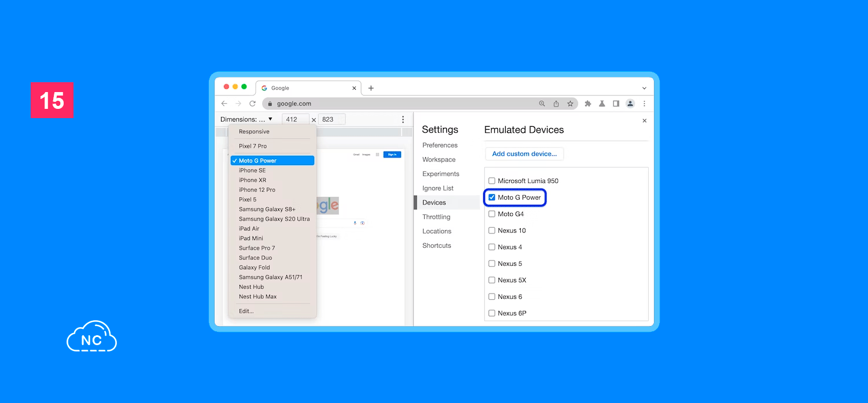Click the share icon in address bar

(x=556, y=104)
